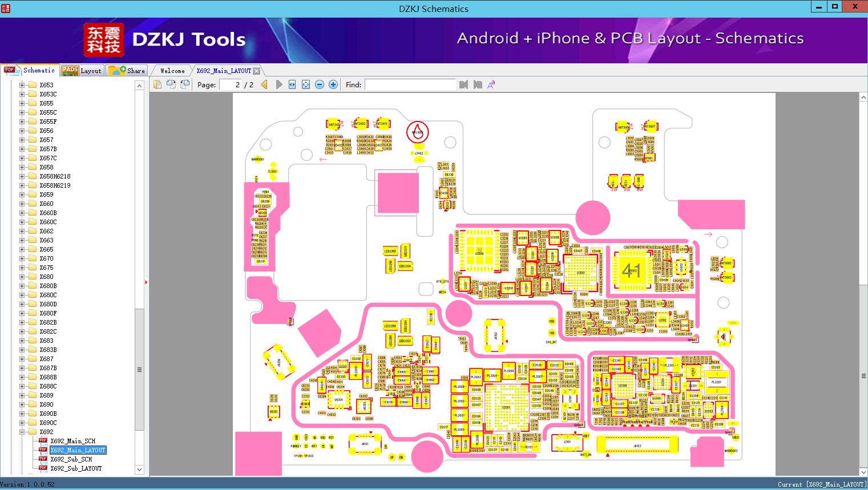Screen dimensions: 868x490
Task: Click the third pages icon left of Page label
Action: click(x=184, y=84)
